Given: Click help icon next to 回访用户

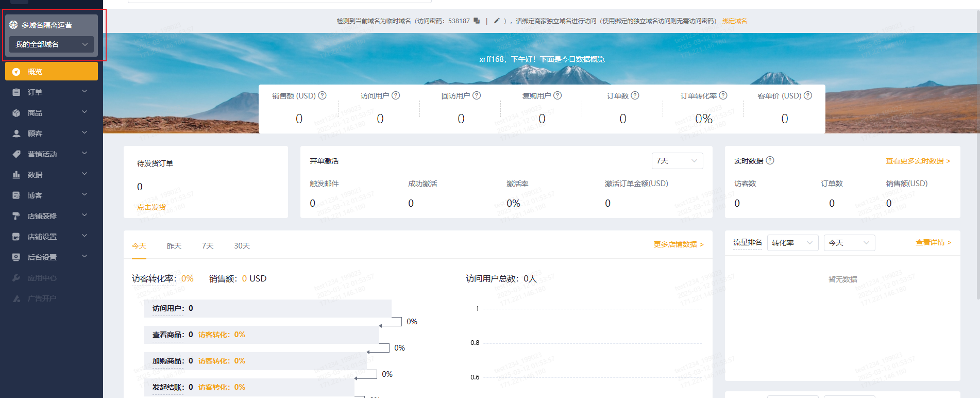Looking at the screenshot, I should click(x=477, y=95).
